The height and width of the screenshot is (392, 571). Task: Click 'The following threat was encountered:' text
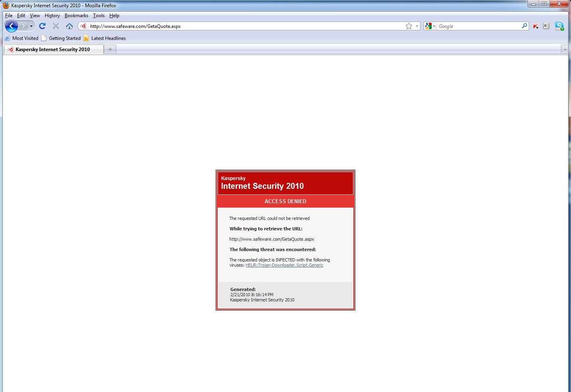[x=273, y=249]
